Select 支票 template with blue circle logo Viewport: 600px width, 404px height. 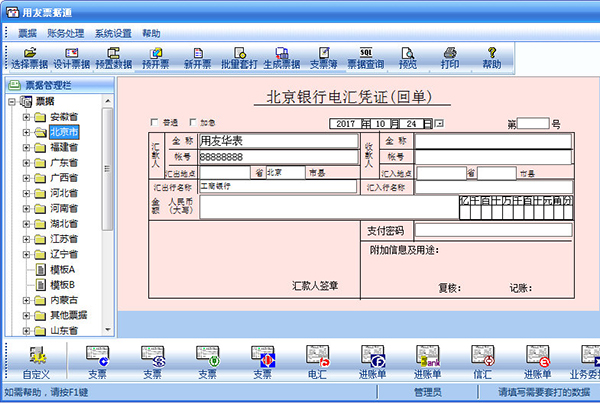(98, 362)
